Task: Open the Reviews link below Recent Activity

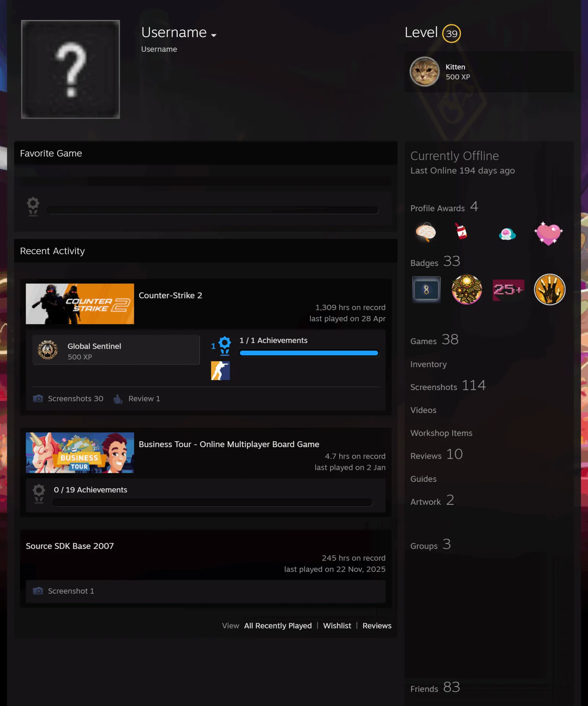Action: [x=377, y=625]
